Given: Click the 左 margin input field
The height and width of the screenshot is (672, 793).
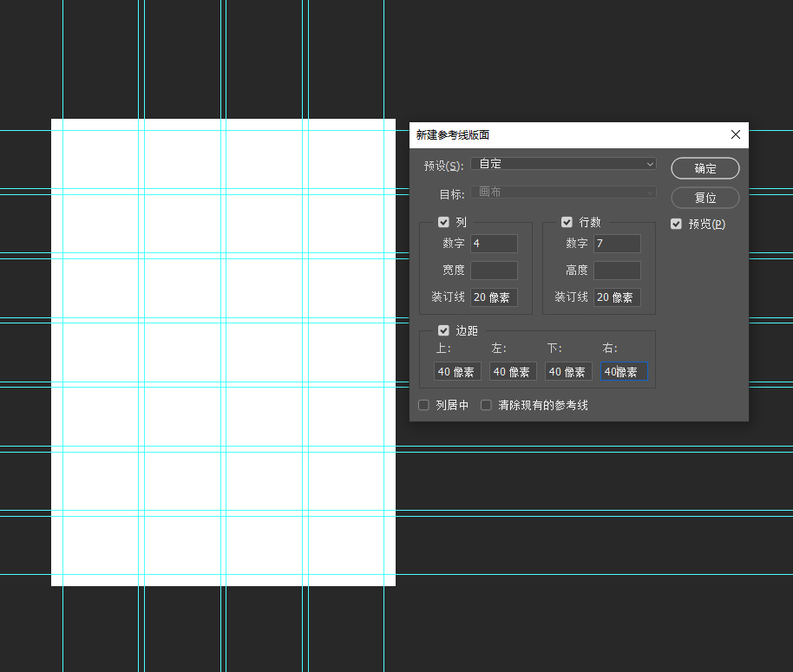Looking at the screenshot, I should coord(513,372).
